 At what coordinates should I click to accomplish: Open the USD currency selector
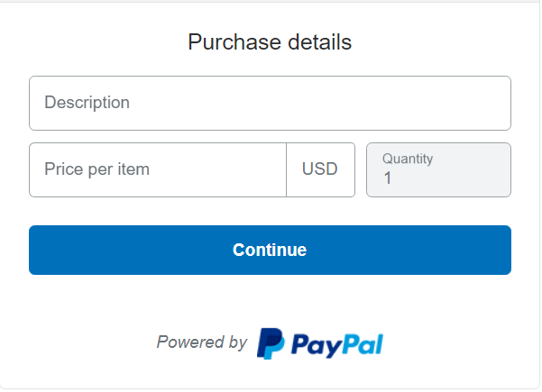pyautogui.click(x=320, y=170)
